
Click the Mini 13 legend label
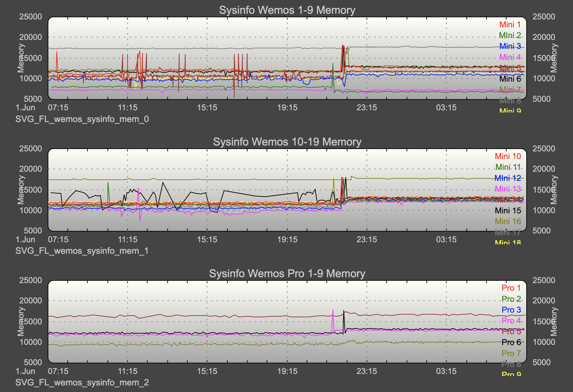508,189
